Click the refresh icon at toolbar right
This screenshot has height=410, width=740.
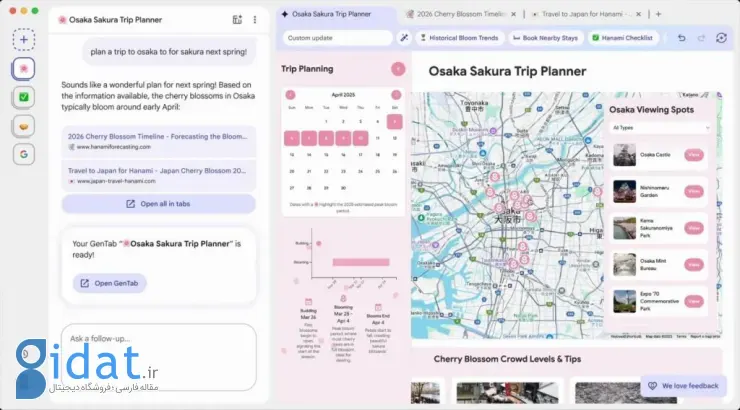(721, 38)
